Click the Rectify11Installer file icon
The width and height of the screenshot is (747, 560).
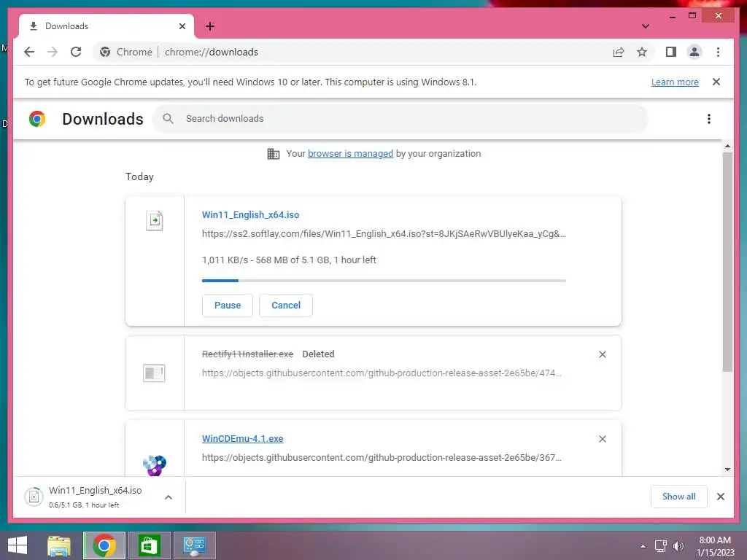pos(154,373)
